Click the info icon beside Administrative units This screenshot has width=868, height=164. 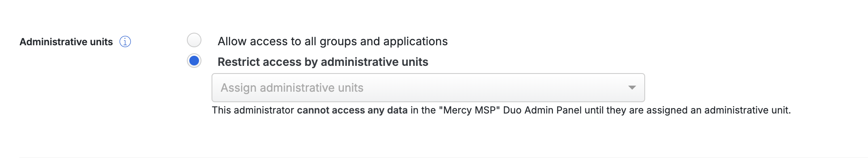coord(125,42)
